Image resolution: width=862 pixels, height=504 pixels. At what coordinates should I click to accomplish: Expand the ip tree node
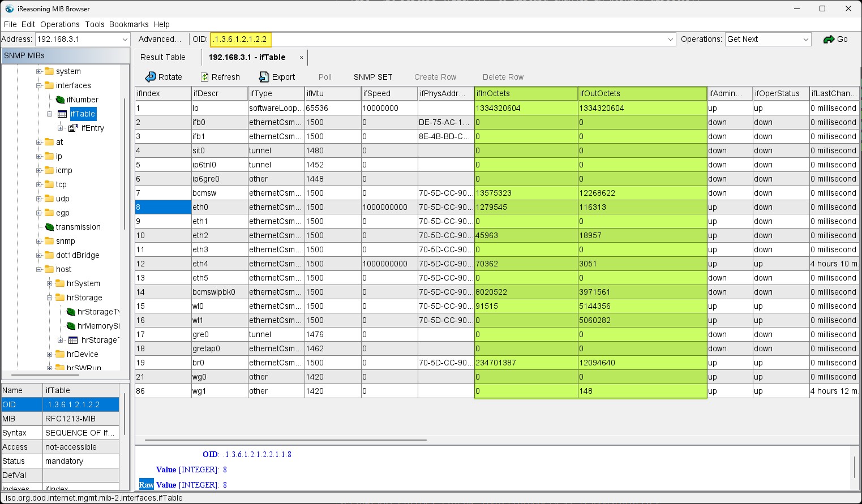pos(39,156)
